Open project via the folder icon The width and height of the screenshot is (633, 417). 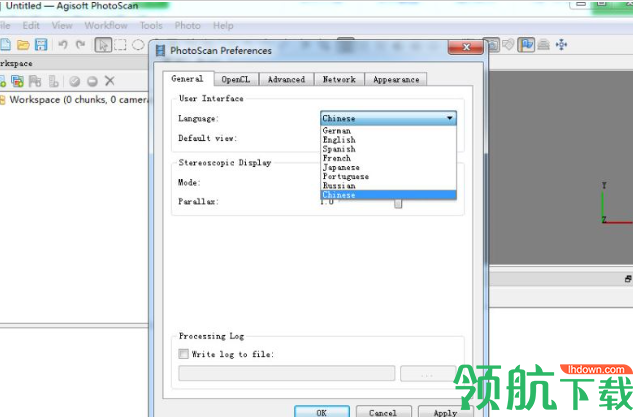pos(23,44)
